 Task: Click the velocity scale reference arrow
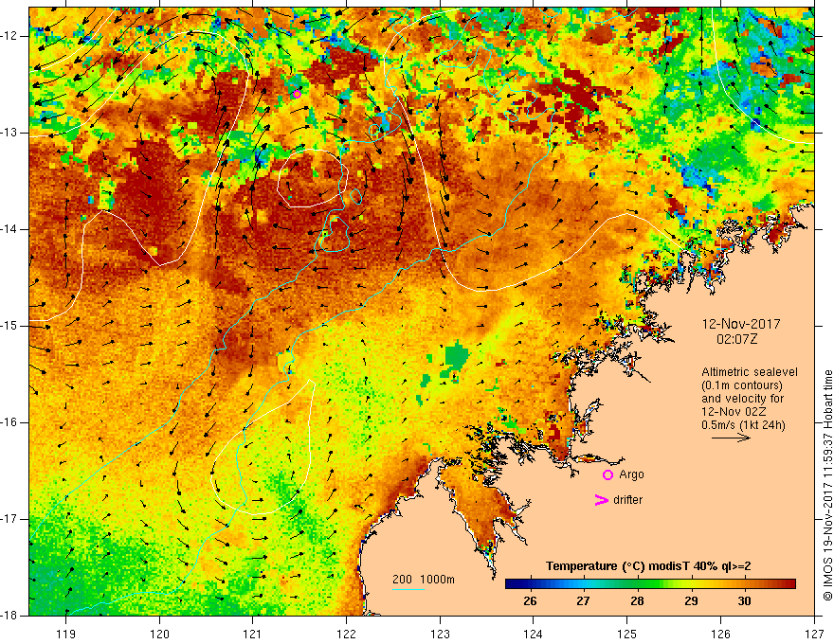[731, 438]
